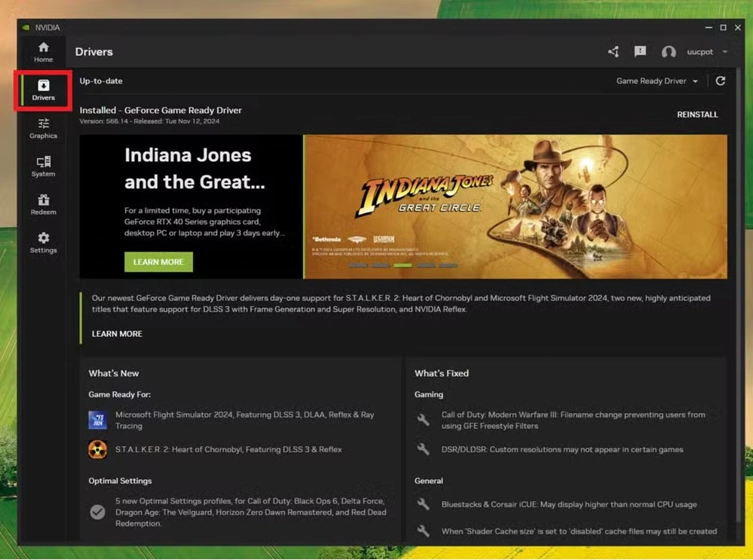
Task: Click the uucpot username
Action: pos(699,52)
